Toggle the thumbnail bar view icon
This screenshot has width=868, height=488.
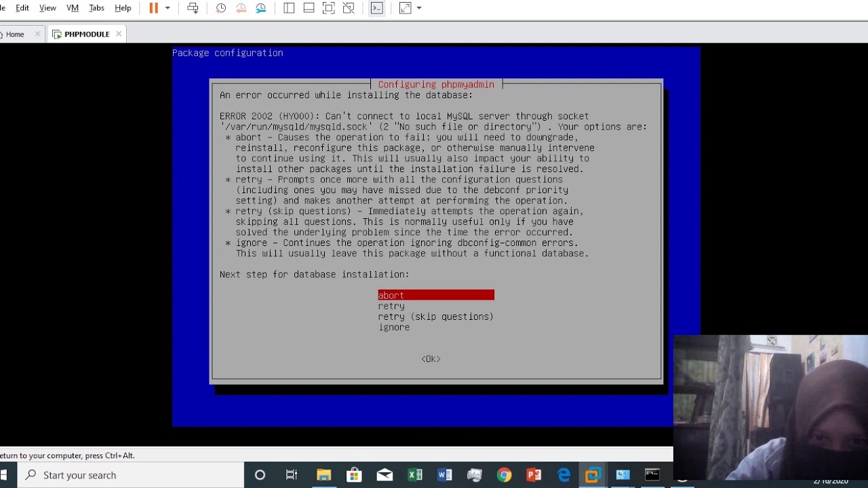coord(309,8)
